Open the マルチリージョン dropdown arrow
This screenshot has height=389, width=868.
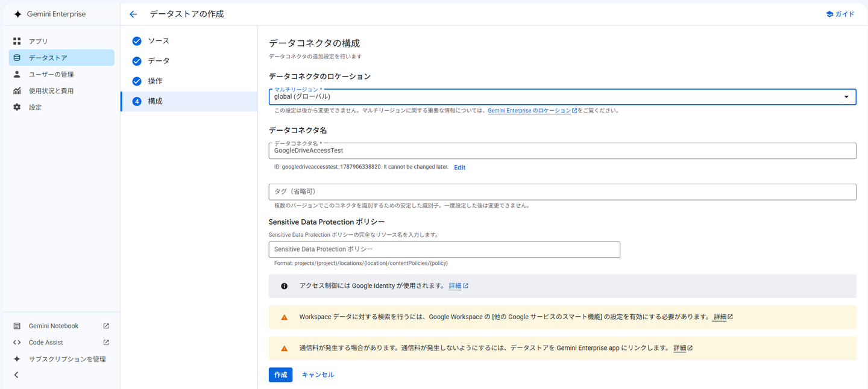point(846,97)
